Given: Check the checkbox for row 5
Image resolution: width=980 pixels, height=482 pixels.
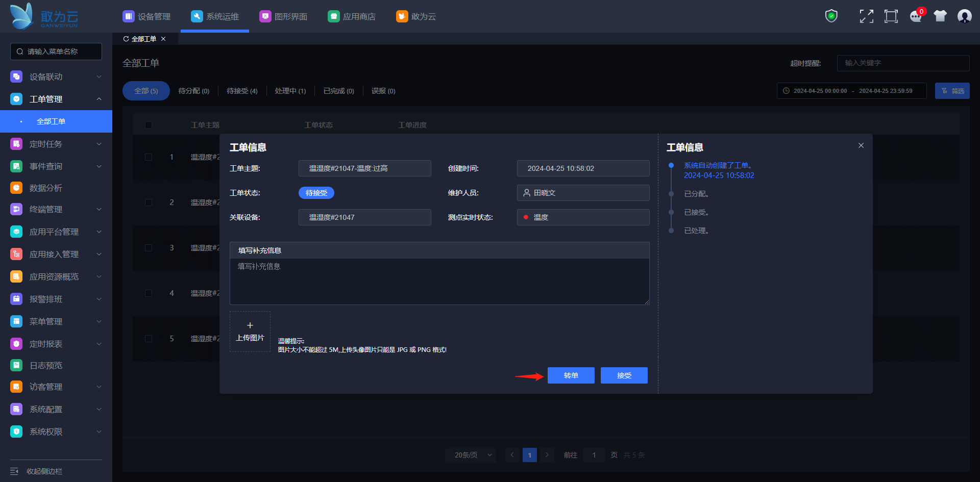Looking at the screenshot, I should (x=149, y=339).
